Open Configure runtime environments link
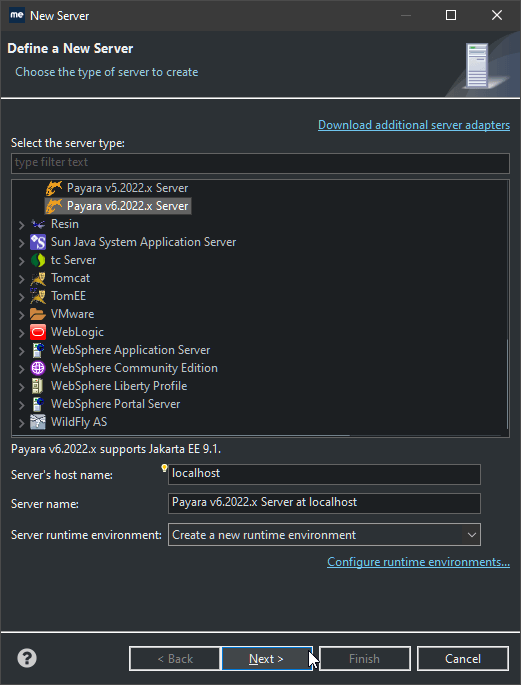This screenshot has height=685, width=521. coord(418,562)
